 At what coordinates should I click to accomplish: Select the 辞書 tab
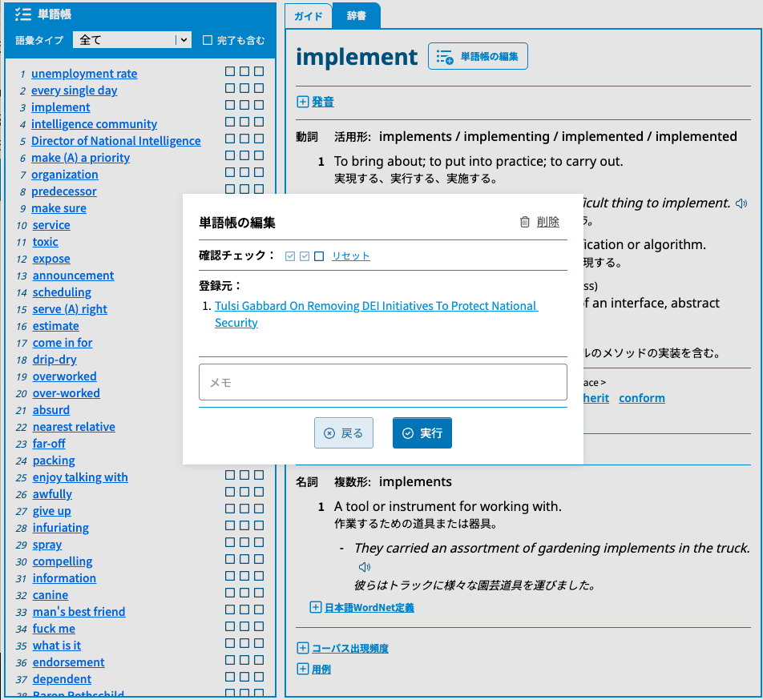pyautogui.click(x=356, y=16)
